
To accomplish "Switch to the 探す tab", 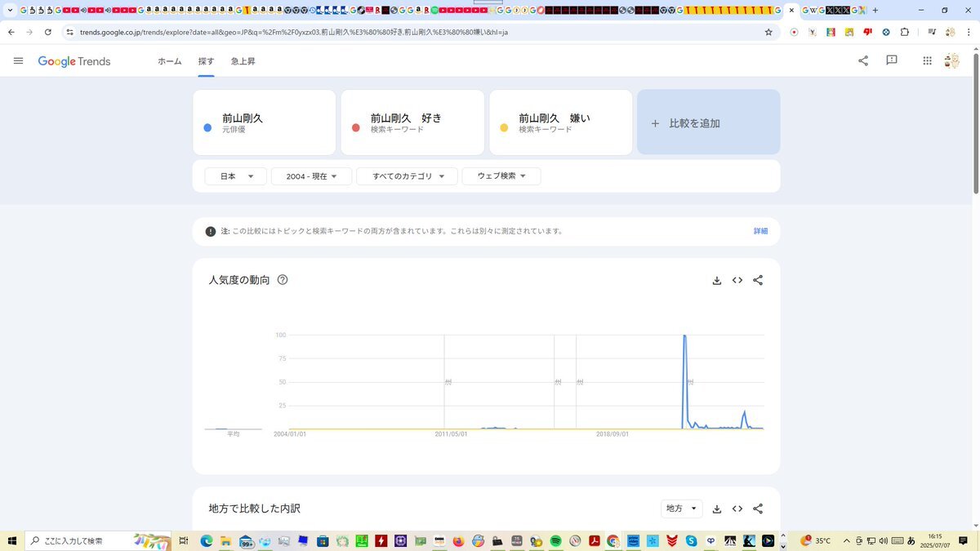I will tap(206, 61).
